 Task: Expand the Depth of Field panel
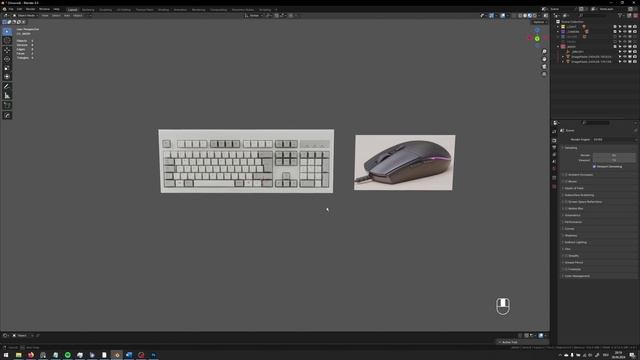(574, 188)
